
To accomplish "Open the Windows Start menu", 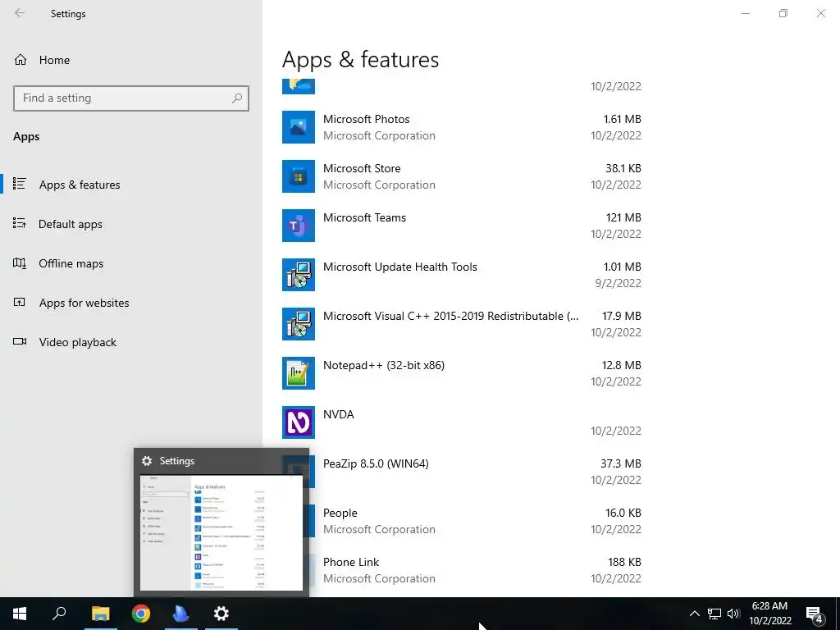I will 20,614.
